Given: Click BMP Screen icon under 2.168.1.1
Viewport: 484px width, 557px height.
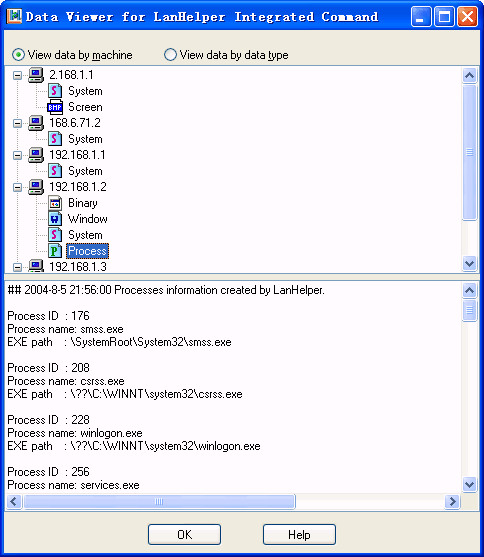Looking at the screenshot, I should click(x=55, y=107).
